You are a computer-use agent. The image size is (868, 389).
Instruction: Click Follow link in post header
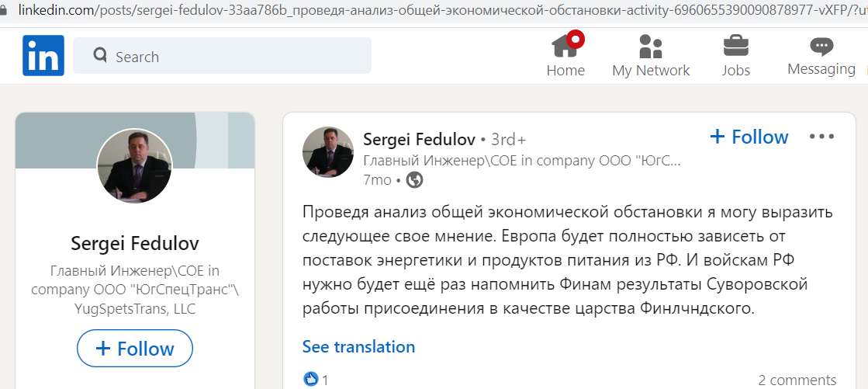(749, 137)
